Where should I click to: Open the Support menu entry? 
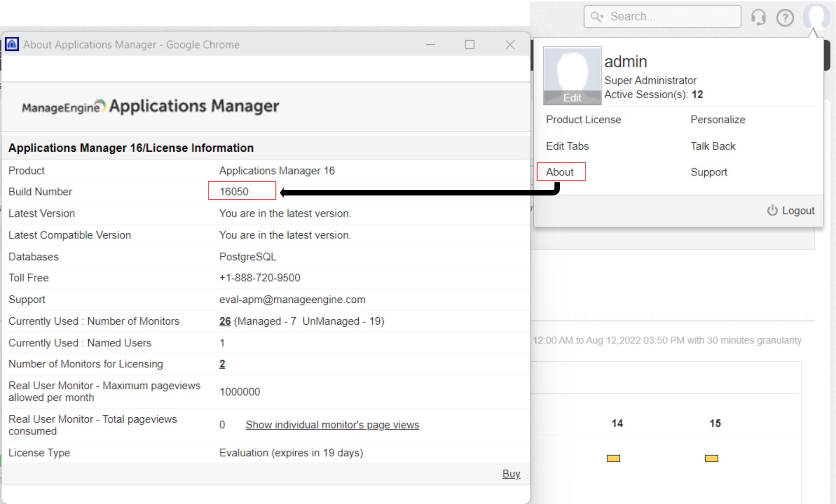click(708, 172)
